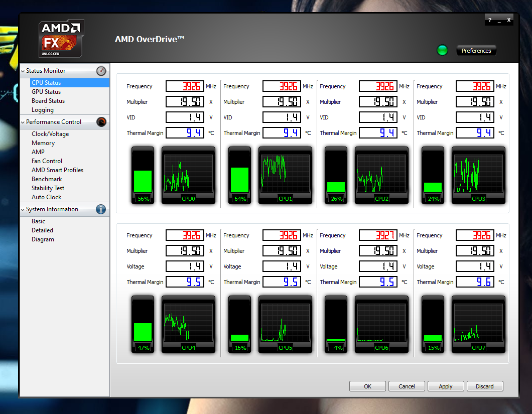Click the CPU1 usage history graph

click(285, 176)
